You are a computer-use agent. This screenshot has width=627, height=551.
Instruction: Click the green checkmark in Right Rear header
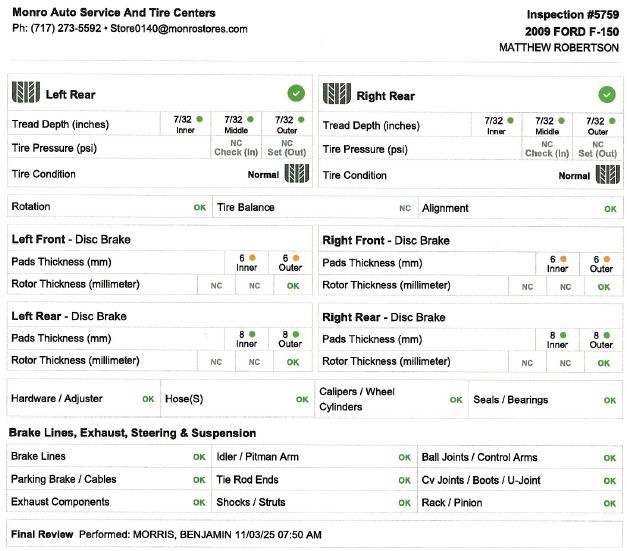607,95
